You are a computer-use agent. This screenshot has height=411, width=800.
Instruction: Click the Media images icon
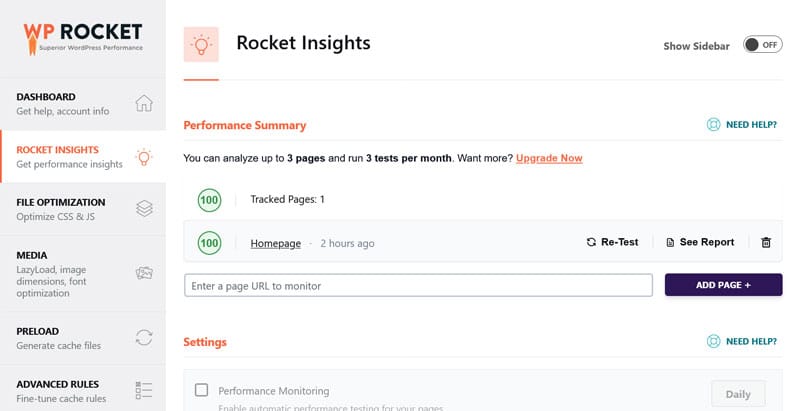144,272
